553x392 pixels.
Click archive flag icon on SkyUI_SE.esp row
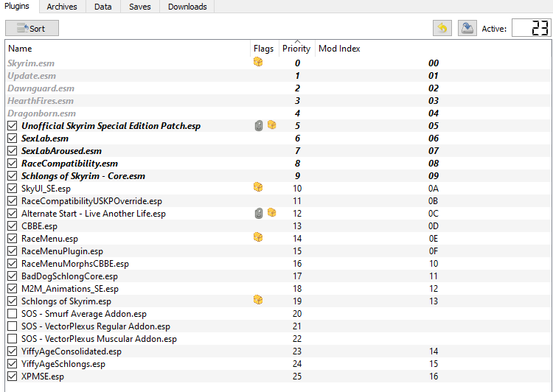(258, 187)
